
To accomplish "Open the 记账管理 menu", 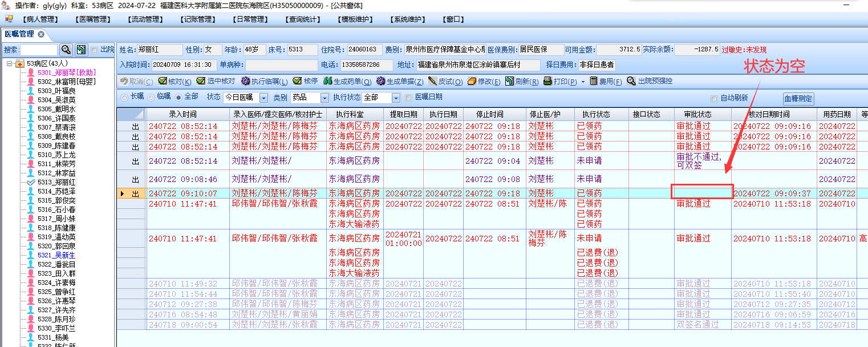I will click(199, 19).
